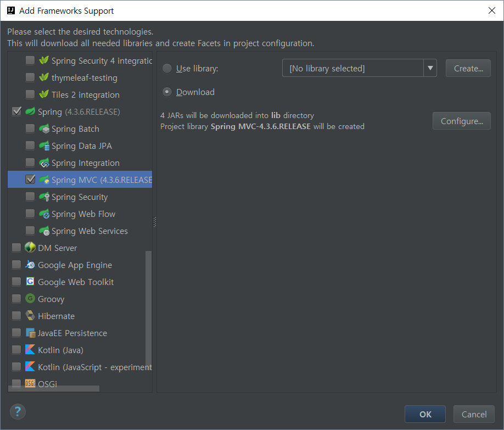
Task: Click the Spring Batch icon
Action: click(x=44, y=129)
